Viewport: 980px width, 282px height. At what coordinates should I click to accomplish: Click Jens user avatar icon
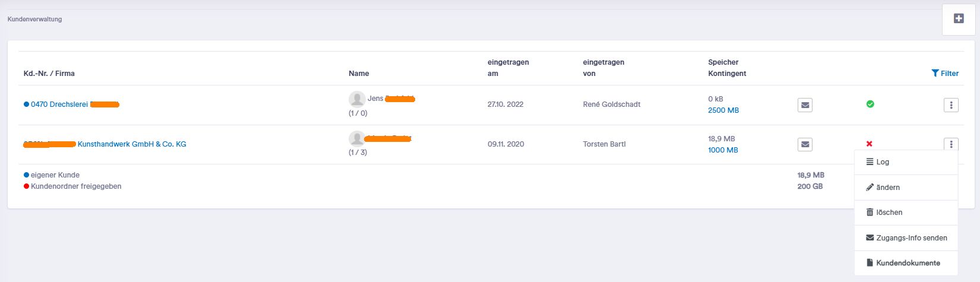pos(357,99)
